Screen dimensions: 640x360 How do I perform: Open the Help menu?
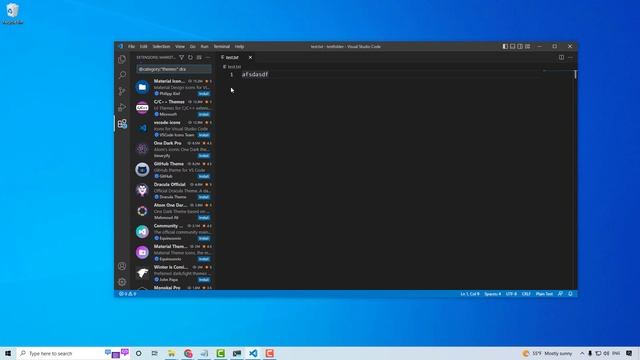point(240,47)
